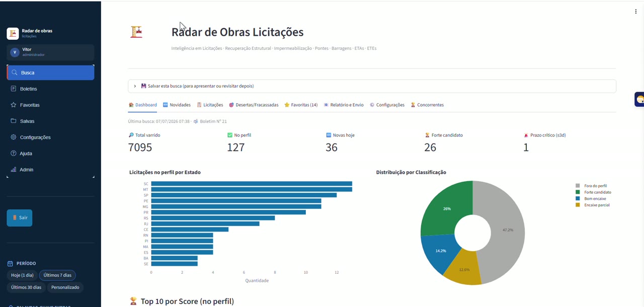Open the Relatório e Envio tab
The height and width of the screenshot is (307, 644).
[344, 105]
